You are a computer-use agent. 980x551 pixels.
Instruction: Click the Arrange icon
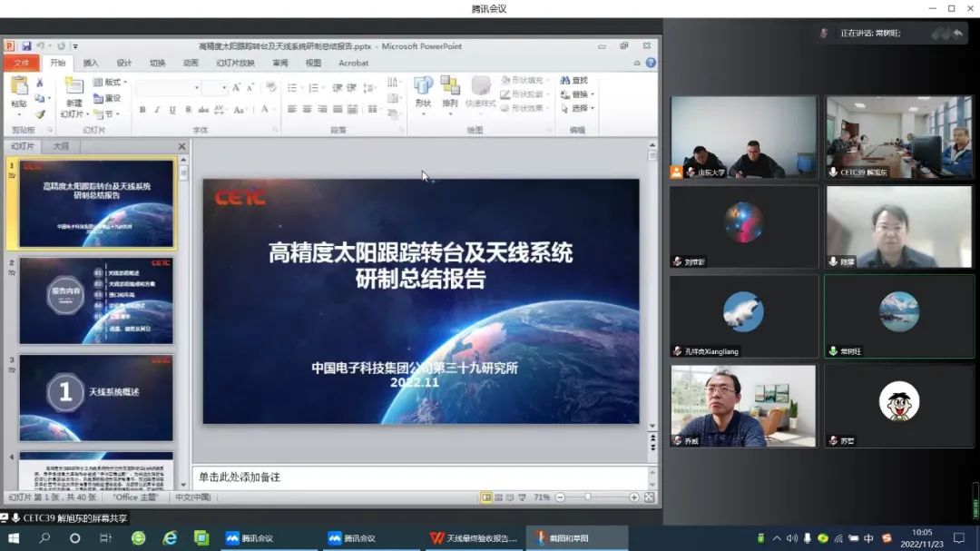tap(449, 86)
